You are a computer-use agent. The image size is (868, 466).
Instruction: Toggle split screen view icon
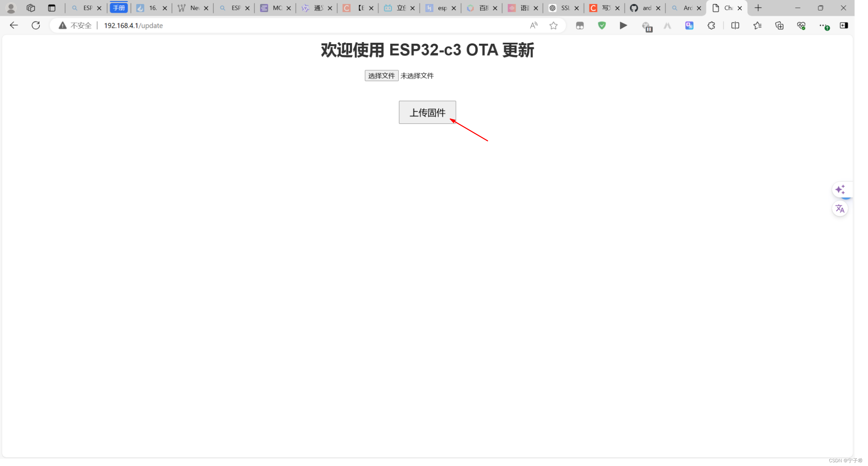click(735, 25)
